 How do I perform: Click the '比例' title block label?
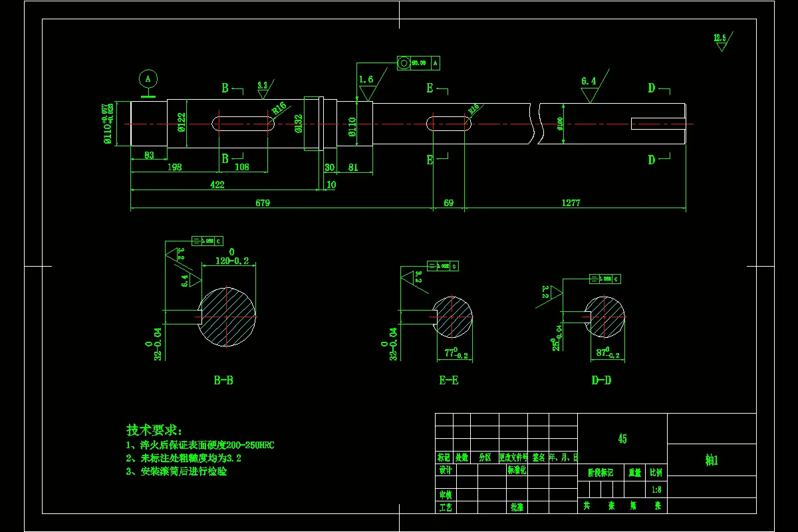[656, 473]
